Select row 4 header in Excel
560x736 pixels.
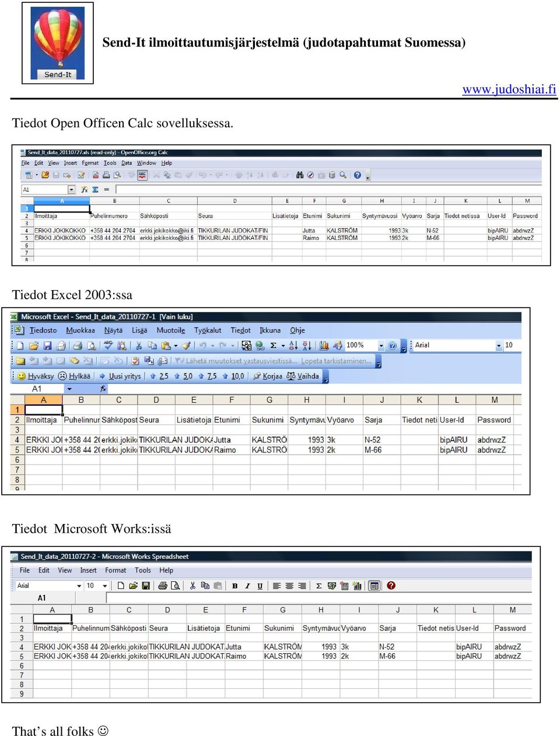click(x=17, y=440)
